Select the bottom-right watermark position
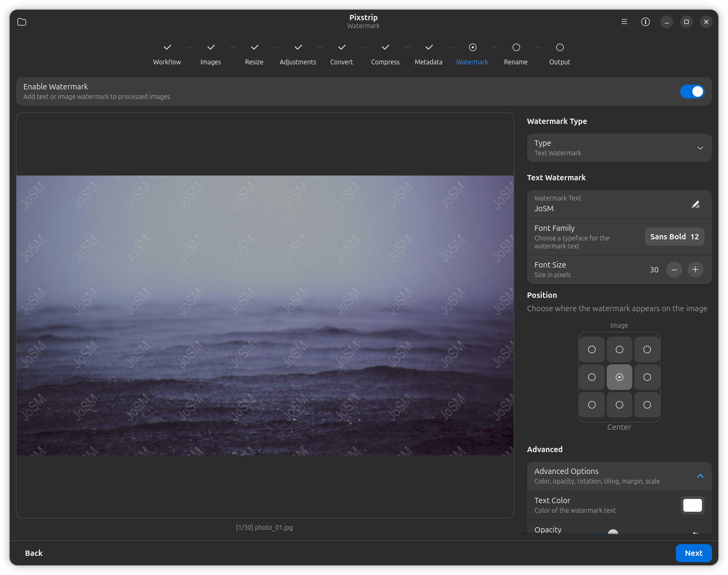Screen dimensions: 728x575 pos(647,405)
